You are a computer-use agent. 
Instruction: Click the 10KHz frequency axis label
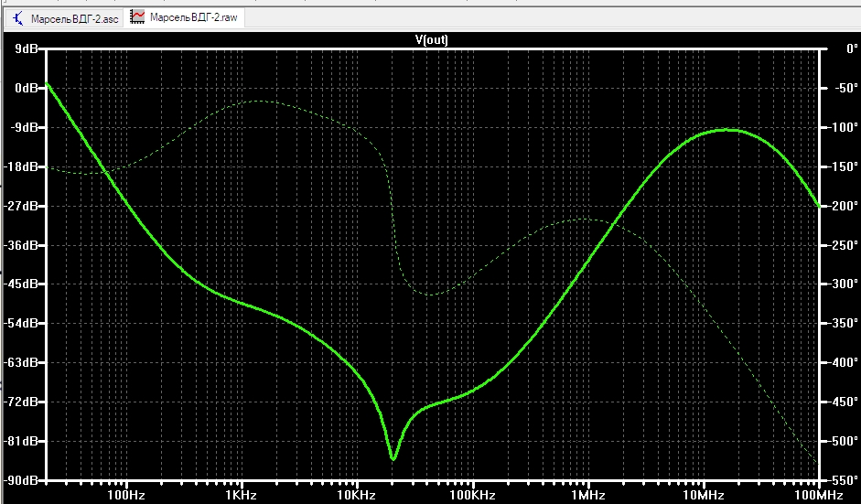pos(356,495)
